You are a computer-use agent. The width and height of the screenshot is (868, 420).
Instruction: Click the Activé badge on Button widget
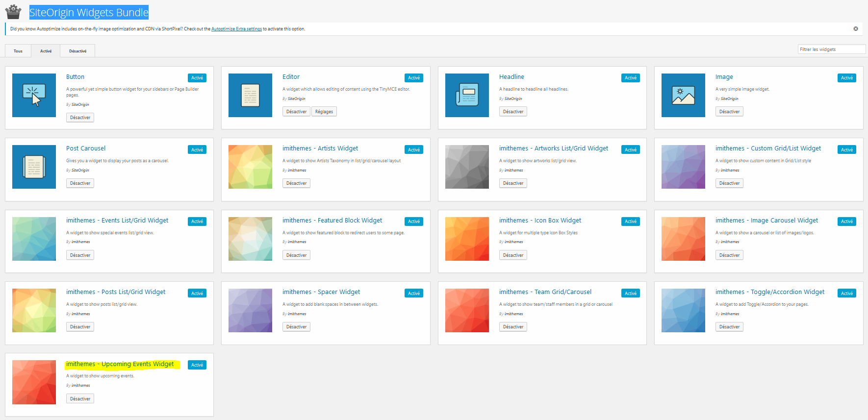197,78
